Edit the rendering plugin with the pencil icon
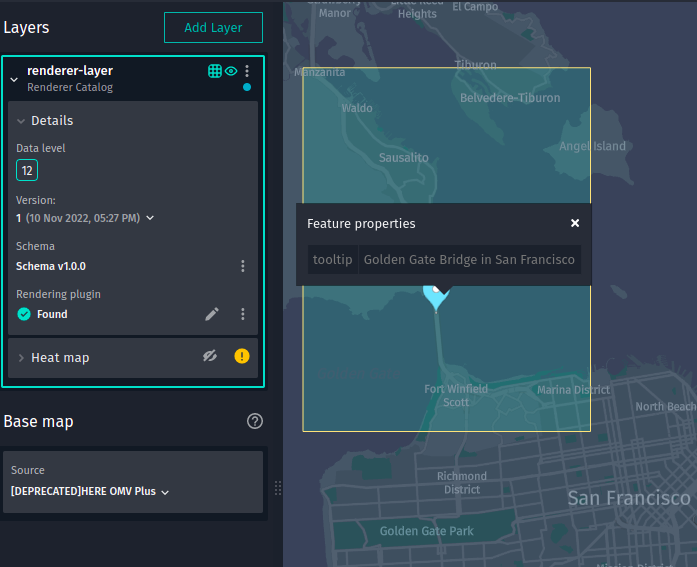697x567 pixels. pyautogui.click(x=212, y=314)
